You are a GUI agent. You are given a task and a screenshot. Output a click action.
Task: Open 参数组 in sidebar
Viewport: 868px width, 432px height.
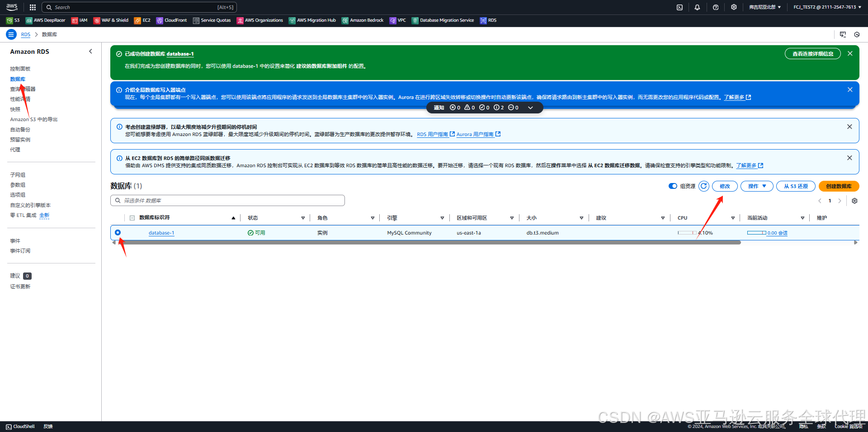(x=18, y=185)
